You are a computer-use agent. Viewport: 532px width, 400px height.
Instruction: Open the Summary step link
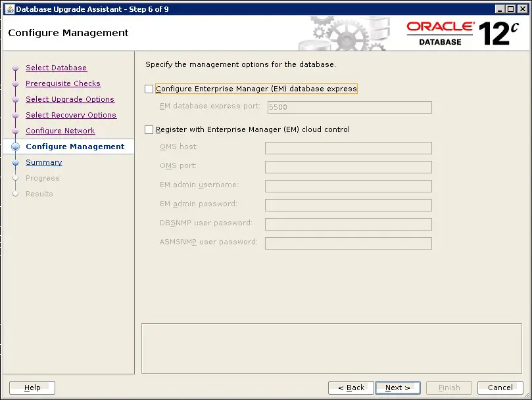click(x=44, y=162)
